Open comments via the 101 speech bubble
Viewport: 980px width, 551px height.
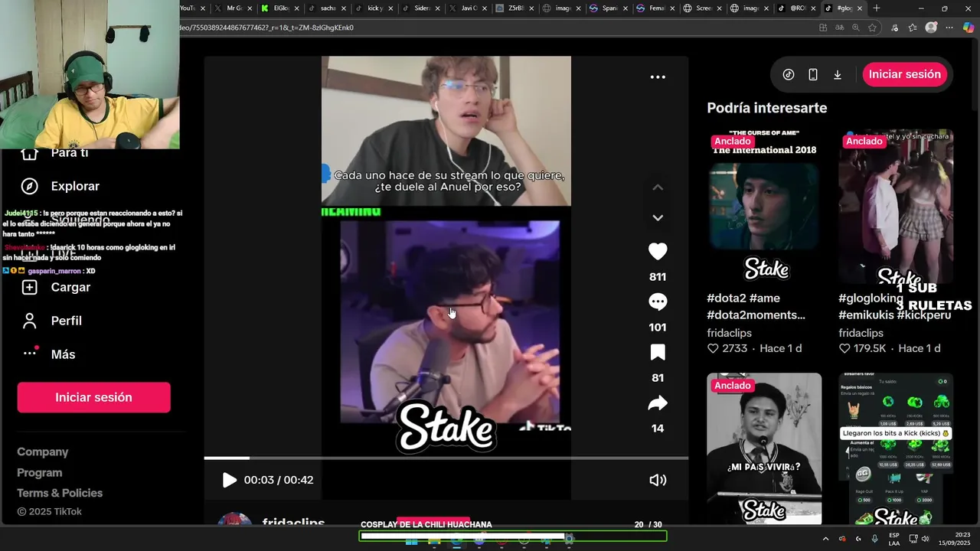(658, 302)
